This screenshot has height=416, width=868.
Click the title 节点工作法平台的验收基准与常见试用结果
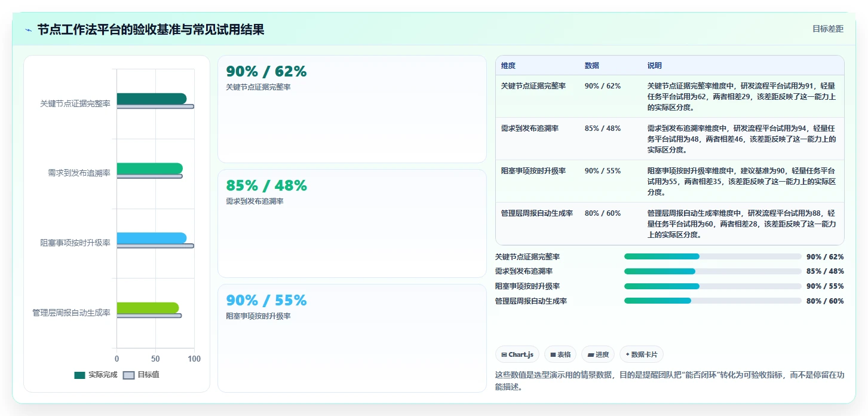(x=151, y=30)
